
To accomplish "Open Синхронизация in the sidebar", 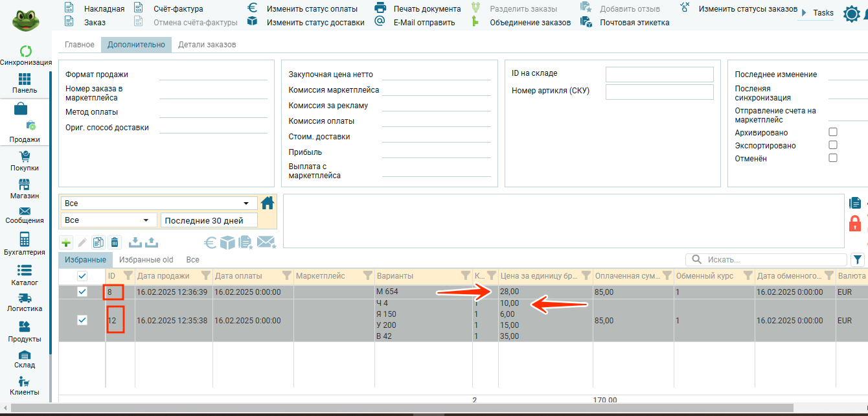I will [26, 55].
